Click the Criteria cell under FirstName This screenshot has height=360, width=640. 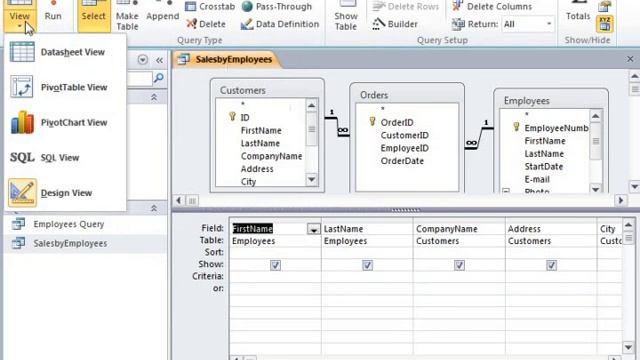click(x=275, y=277)
